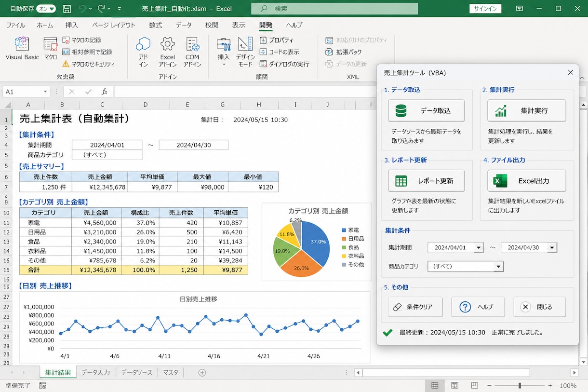Click the Excel出力 button
Image resolution: width=588 pixels, height=392 pixels.
coord(526,181)
